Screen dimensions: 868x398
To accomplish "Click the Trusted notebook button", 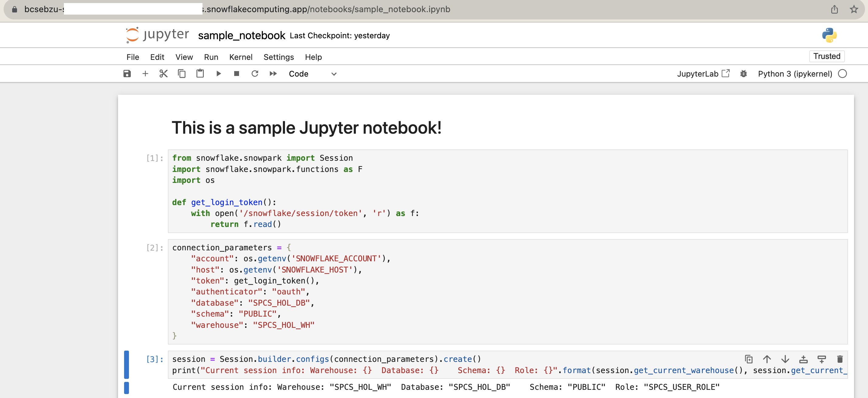I will 827,56.
